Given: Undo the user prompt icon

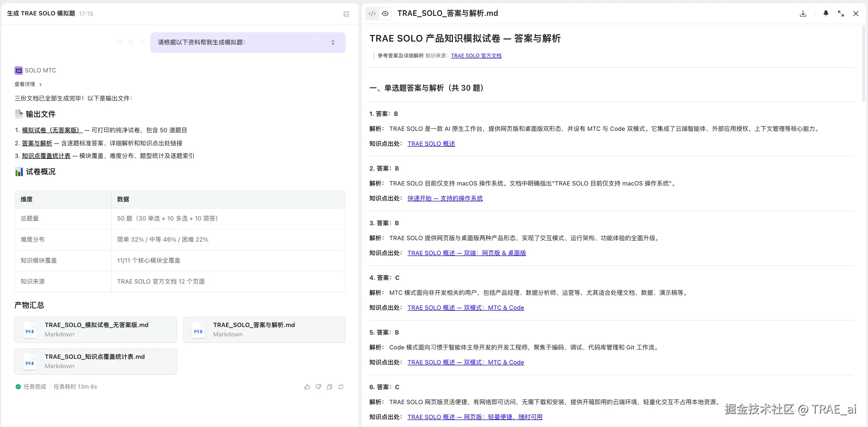Looking at the screenshot, I should click(x=142, y=43).
